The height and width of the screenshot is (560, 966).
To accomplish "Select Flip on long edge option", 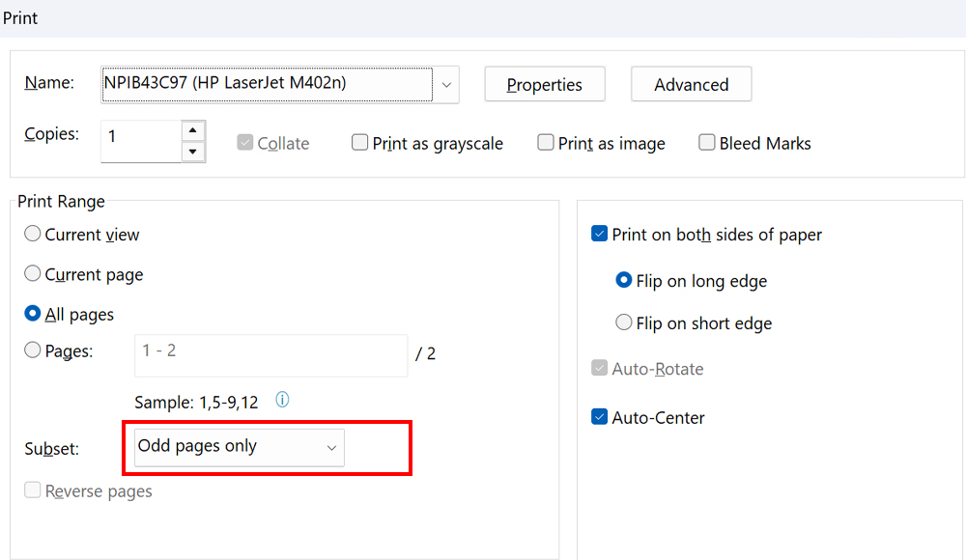I will click(624, 281).
